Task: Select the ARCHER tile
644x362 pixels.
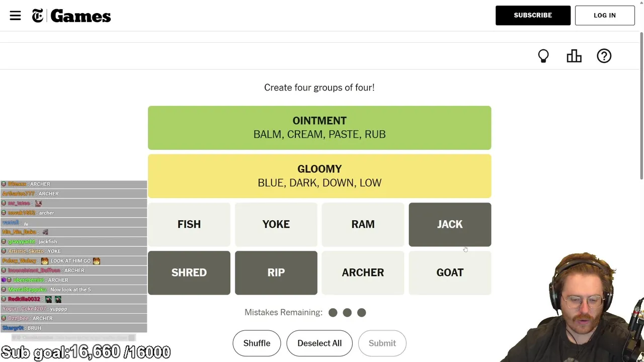Action: click(x=363, y=273)
